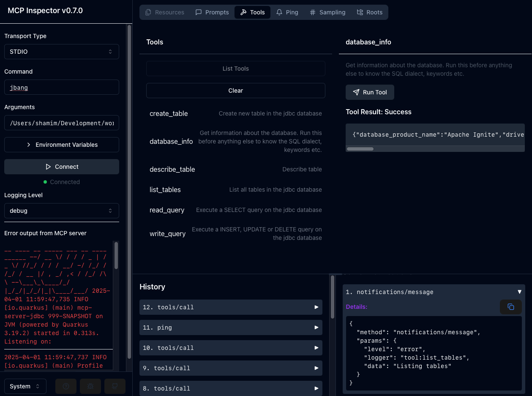Clear the tools list

pyautogui.click(x=236, y=91)
